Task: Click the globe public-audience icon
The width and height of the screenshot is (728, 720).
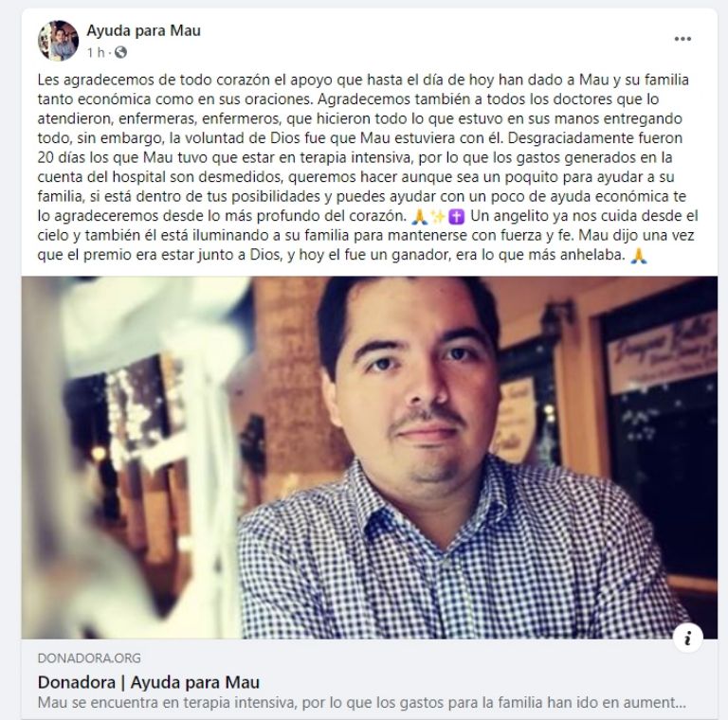Action: 120,52
